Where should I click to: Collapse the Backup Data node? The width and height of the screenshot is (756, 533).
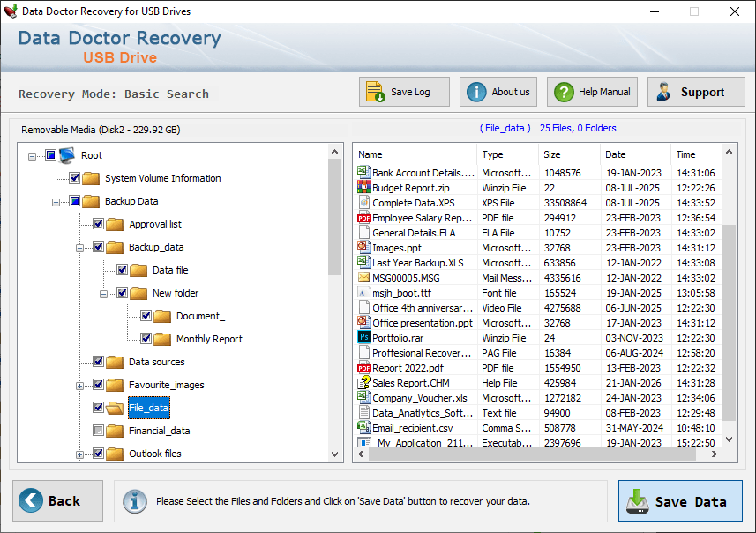pyautogui.click(x=56, y=202)
